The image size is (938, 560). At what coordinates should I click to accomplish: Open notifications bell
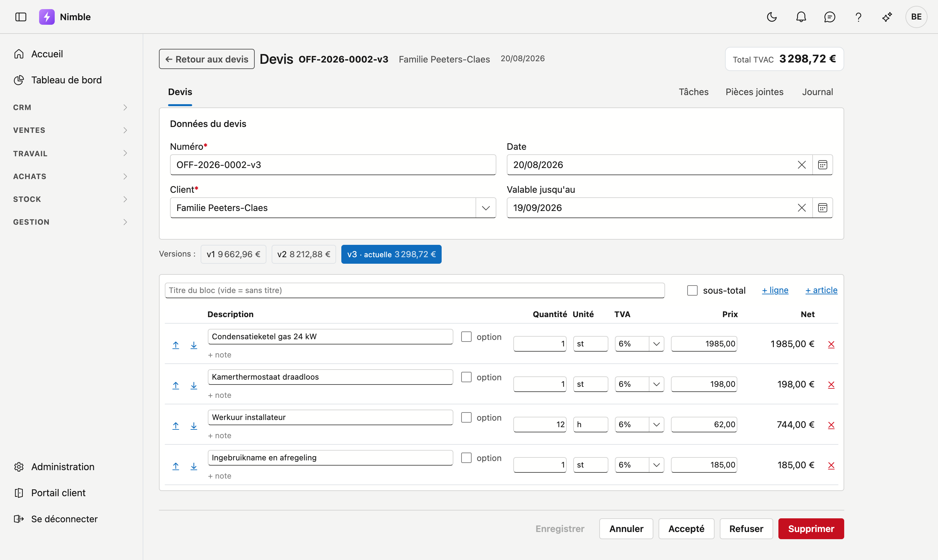tap(801, 17)
